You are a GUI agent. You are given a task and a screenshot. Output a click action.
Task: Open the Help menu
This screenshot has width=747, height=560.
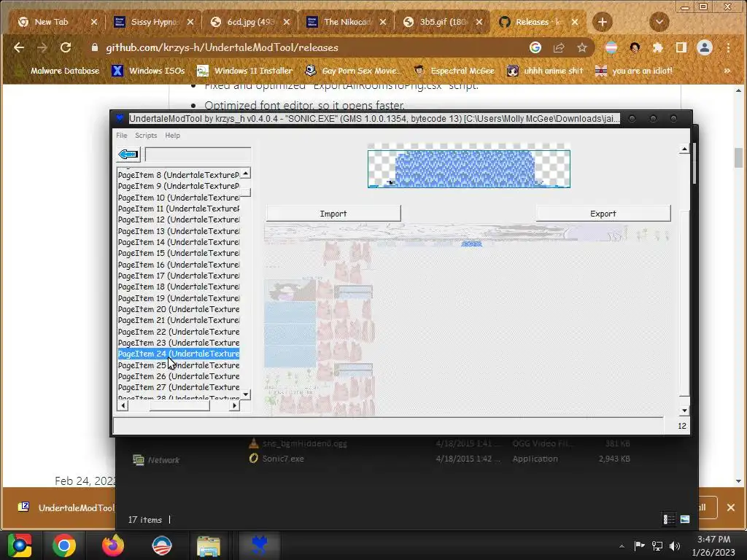coord(172,135)
